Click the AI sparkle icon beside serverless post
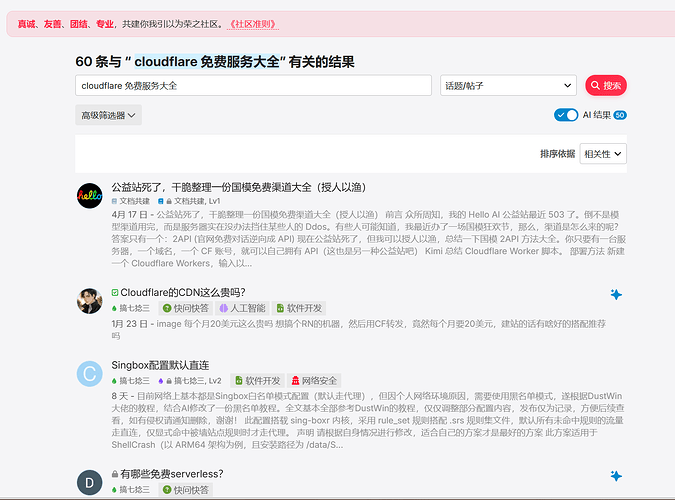The height and width of the screenshot is (500, 675). (x=616, y=475)
